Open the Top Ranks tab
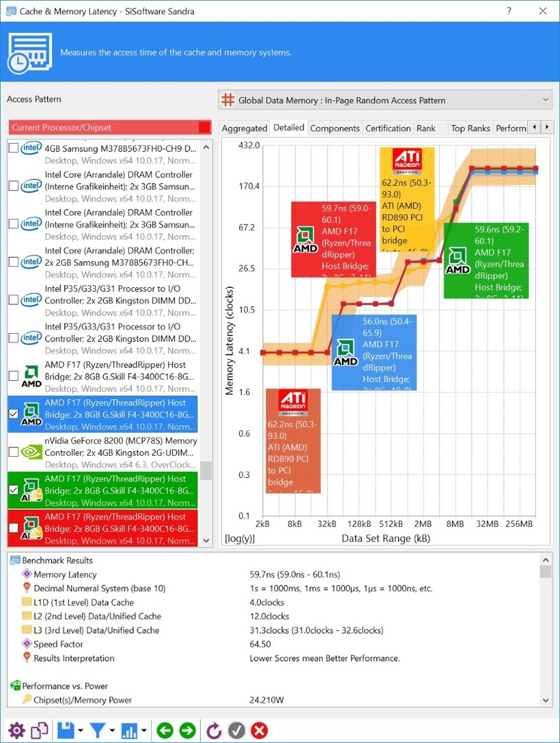Image resolution: width=560 pixels, height=743 pixels. 470,128
